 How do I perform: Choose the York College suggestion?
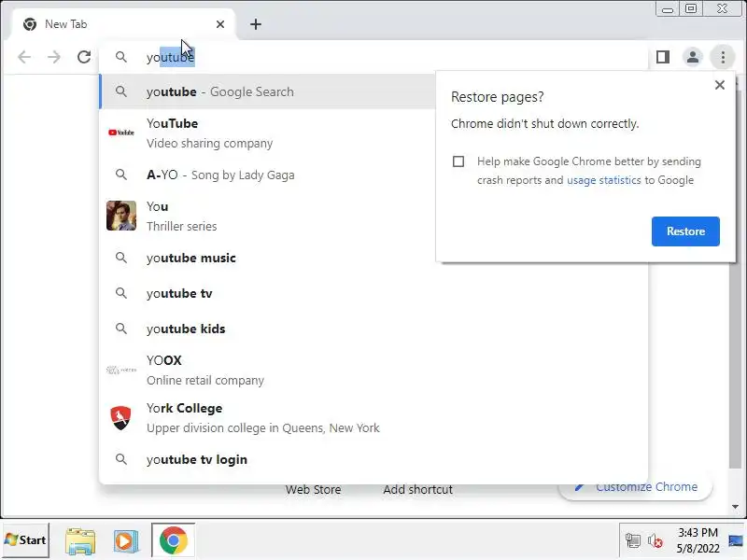point(373,418)
